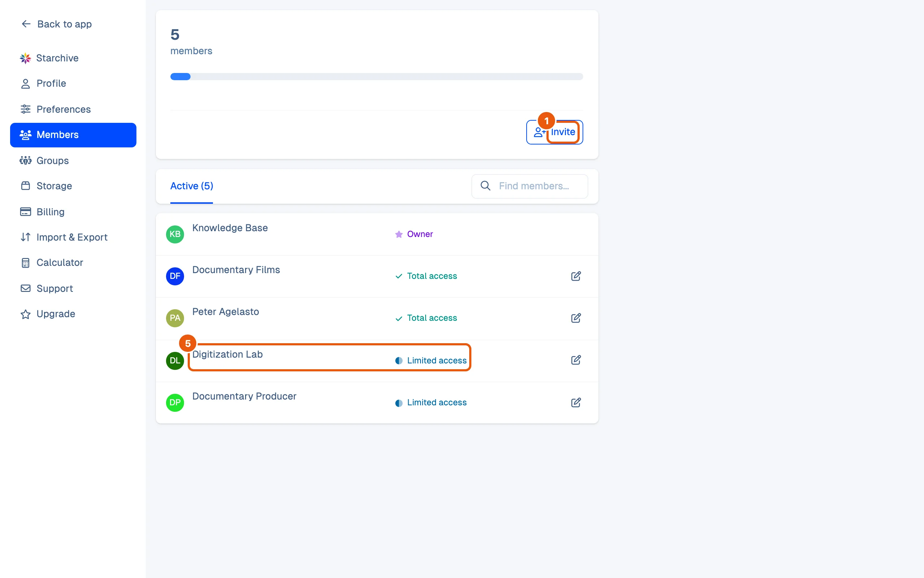Click the Total access label for Documentary Films

[432, 276]
